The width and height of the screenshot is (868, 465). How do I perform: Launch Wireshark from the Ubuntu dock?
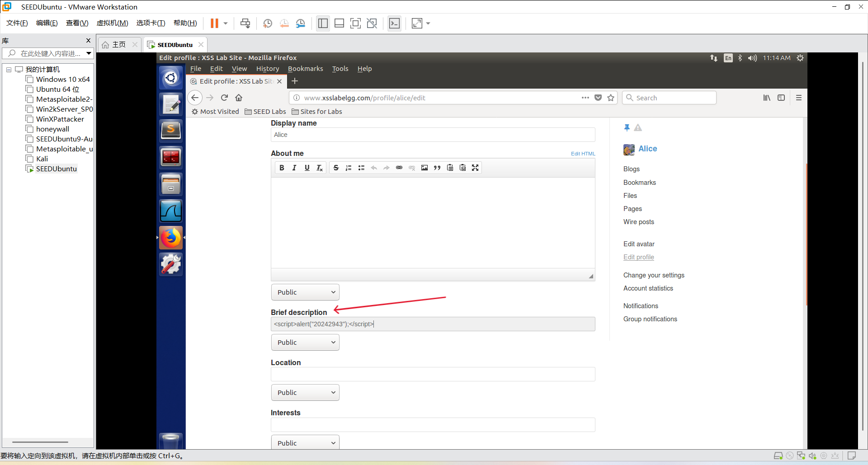click(x=171, y=211)
